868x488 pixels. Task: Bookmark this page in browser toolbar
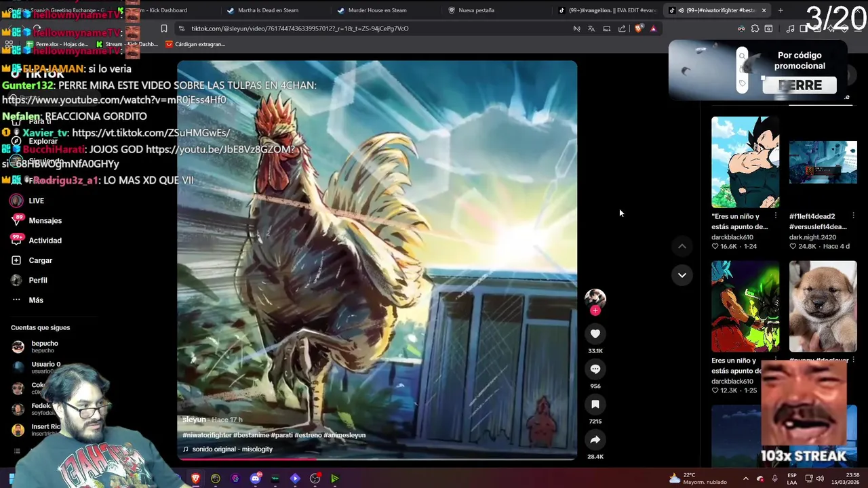(x=163, y=28)
